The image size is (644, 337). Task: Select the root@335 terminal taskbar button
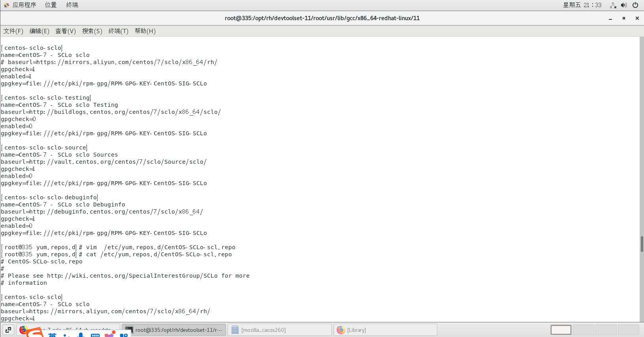pos(174,330)
